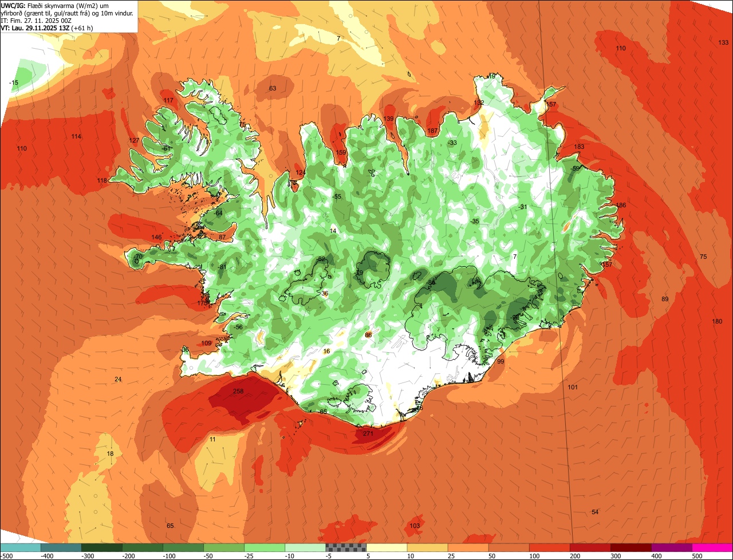
Task: Click the 54 value in the lower right sea
Action: [x=595, y=512]
